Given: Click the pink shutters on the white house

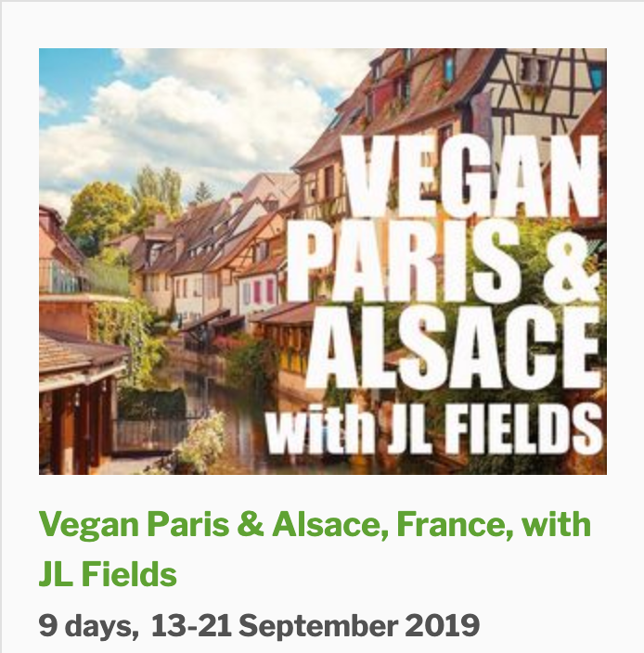Looking at the screenshot, I should click(x=264, y=291).
